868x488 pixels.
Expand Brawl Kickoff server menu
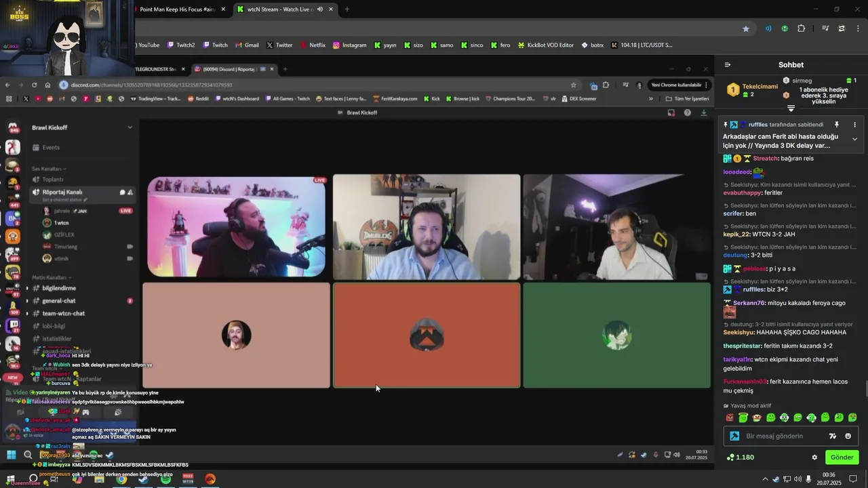click(x=81, y=127)
